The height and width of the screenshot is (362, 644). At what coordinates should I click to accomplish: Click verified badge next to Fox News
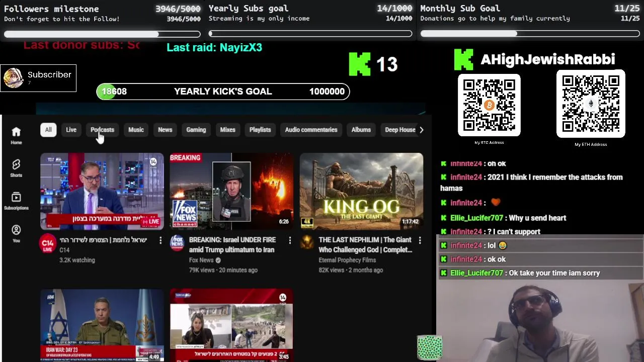[218, 260]
